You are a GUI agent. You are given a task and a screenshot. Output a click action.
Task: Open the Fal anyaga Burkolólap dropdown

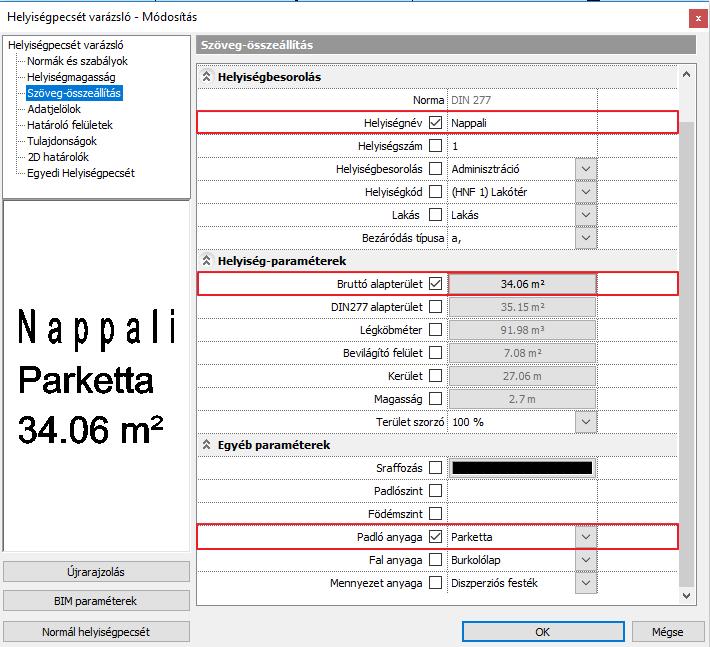tap(586, 560)
